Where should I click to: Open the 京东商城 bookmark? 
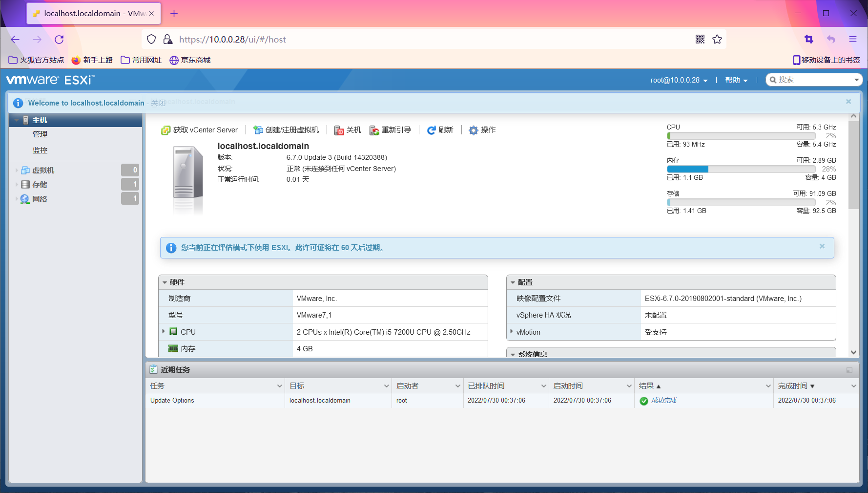click(190, 60)
